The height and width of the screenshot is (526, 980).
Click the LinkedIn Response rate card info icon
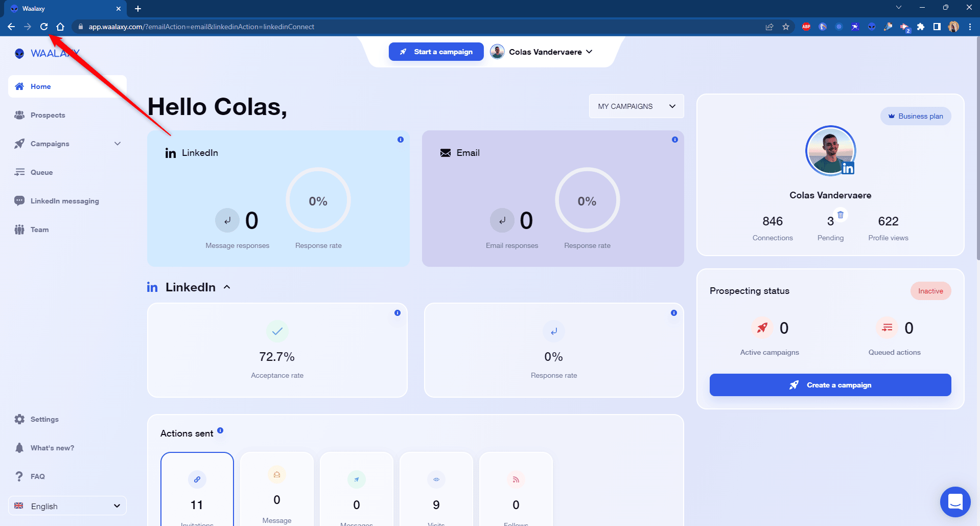(x=674, y=313)
